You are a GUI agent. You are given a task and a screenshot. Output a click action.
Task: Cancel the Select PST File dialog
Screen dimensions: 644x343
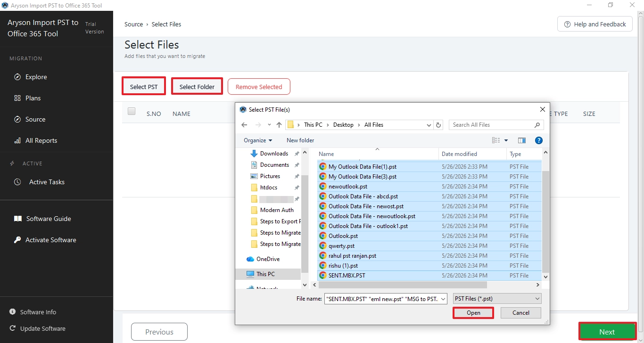click(521, 313)
